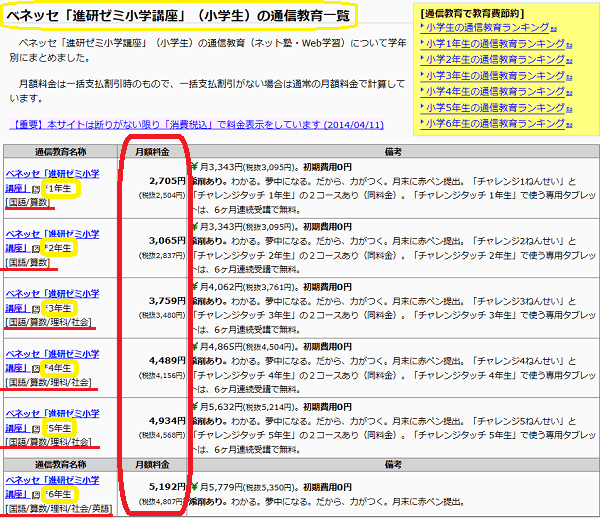
Task: Click the icon after 小学6年生の通信教育ランキング
Action: [569, 125]
